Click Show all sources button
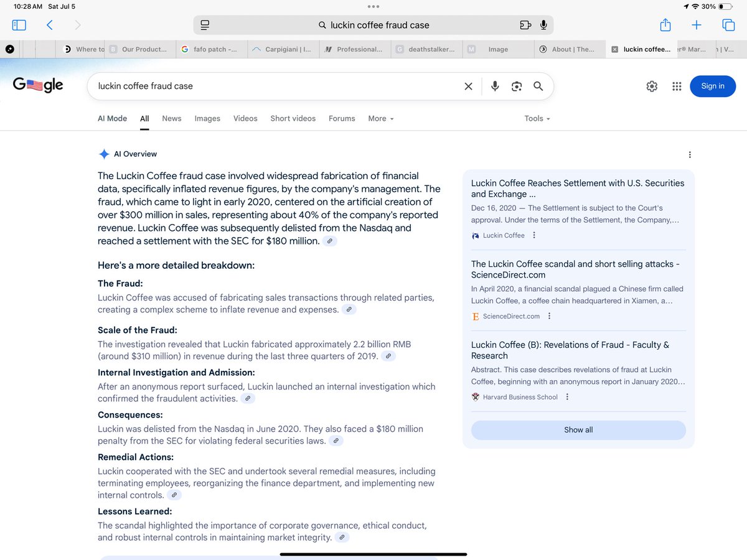The image size is (747, 560). (x=578, y=430)
